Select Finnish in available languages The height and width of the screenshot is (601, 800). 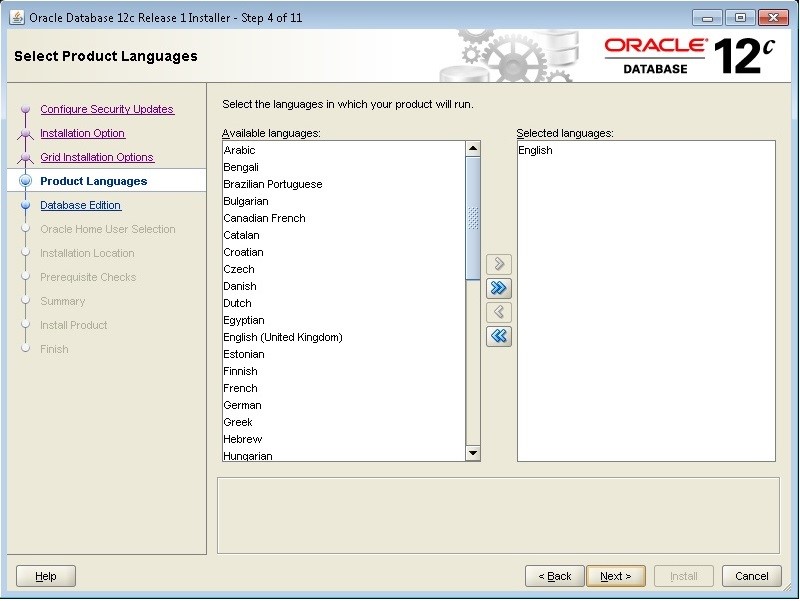click(344, 371)
